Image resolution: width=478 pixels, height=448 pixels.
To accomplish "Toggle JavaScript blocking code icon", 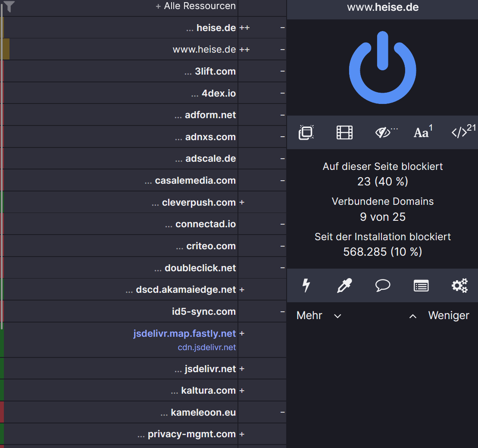I will (x=463, y=132).
